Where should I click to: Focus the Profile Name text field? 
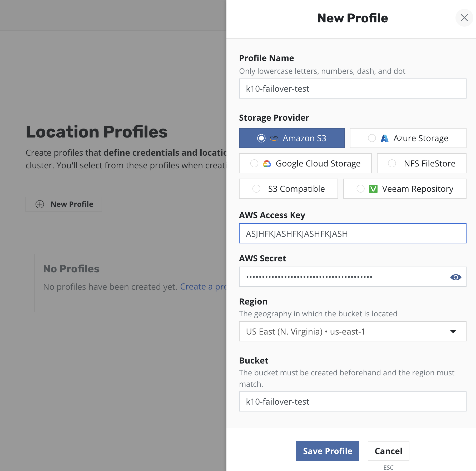(x=353, y=89)
